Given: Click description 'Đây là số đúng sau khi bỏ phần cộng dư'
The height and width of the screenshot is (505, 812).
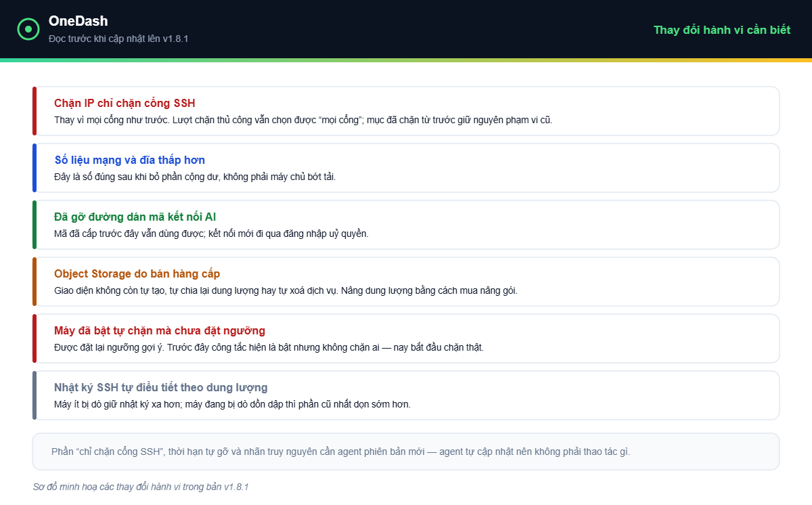Looking at the screenshot, I should [x=195, y=177].
